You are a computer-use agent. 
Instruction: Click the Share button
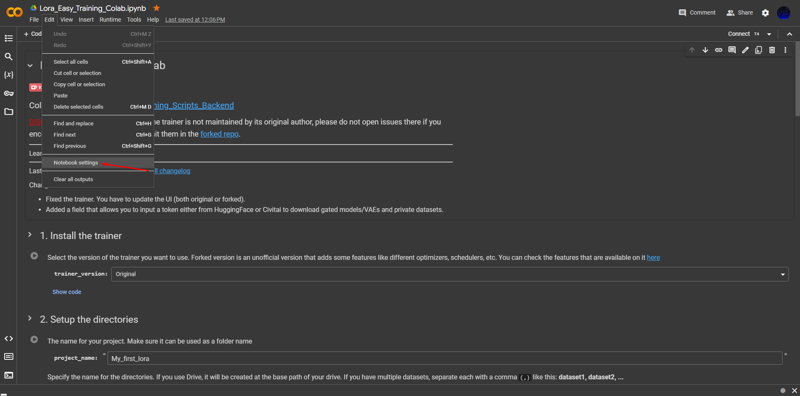point(739,13)
